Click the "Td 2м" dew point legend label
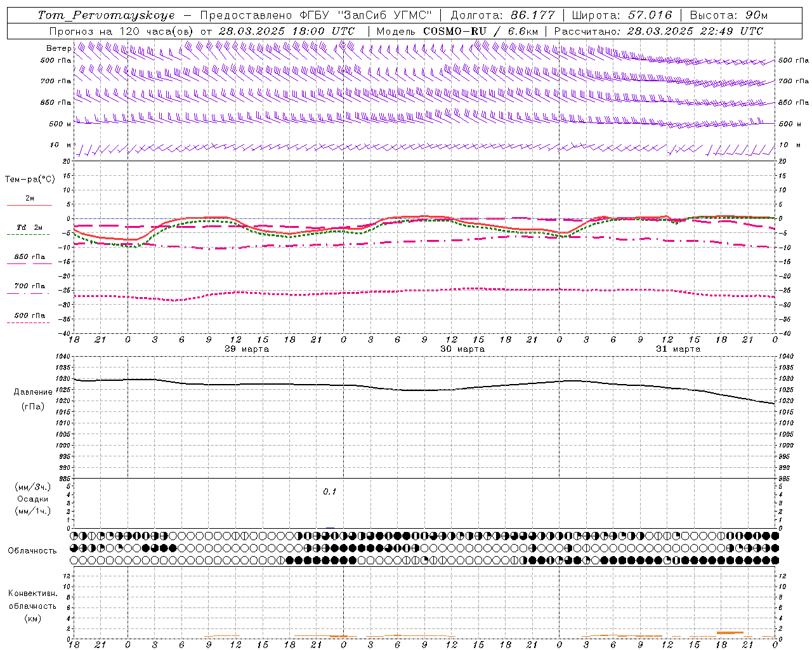812x650 pixels. pos(30,227)
